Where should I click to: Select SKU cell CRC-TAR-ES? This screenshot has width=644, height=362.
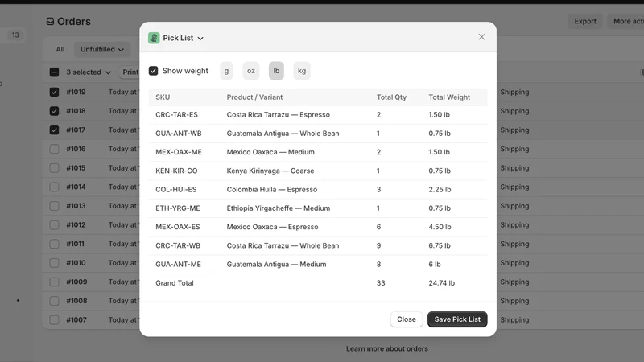176,115
